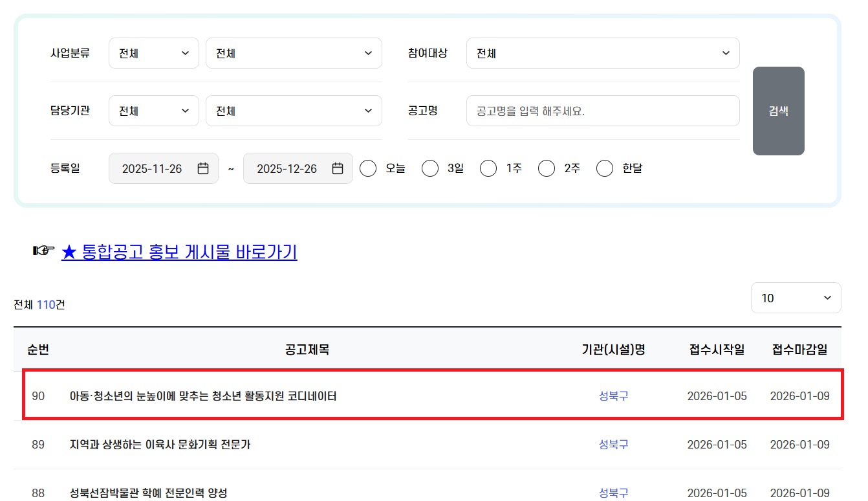Open the 성북선잠박물관 학예 전문인력 양성 posting

pyautogui.click(x=148, y=493)
